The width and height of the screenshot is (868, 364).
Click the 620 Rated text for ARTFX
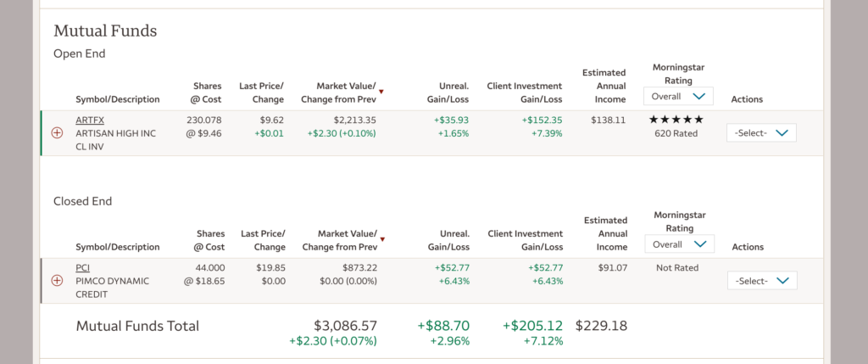click(x=676, y=133)
